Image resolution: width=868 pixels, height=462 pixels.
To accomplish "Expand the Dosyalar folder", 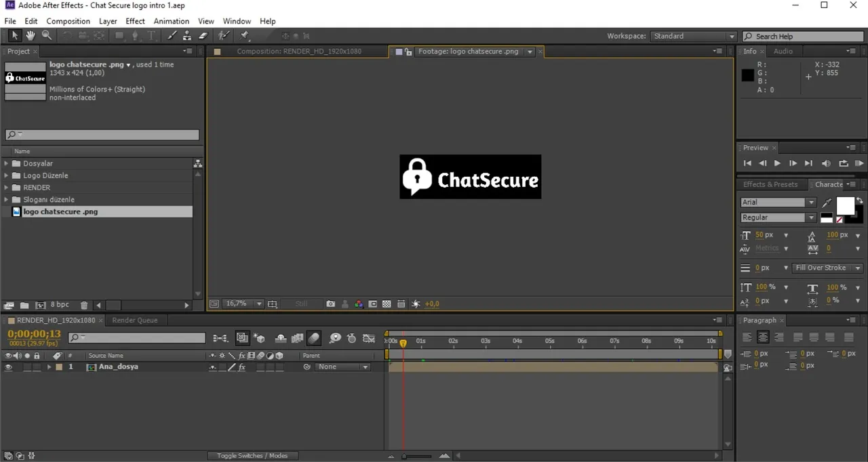I will [x=7, y=163].
